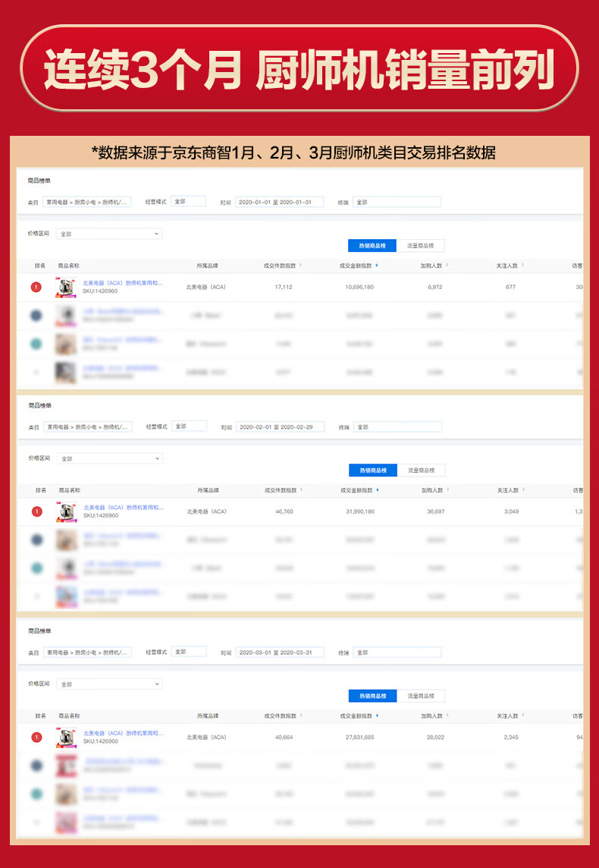Click January 成交金额指数 value 10,696,180
This screenshot has width=599, height=868.
click(x=359, y=288)
